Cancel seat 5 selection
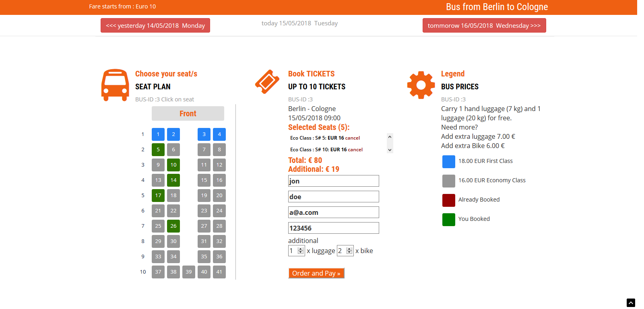The height and width of the screenshot is (309, 644). coord(353,138)
